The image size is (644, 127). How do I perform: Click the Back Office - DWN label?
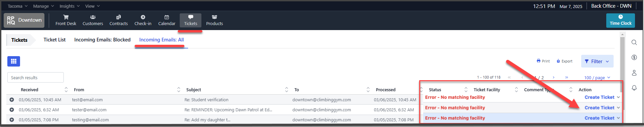pyautogui.click(x=611, y=6)
